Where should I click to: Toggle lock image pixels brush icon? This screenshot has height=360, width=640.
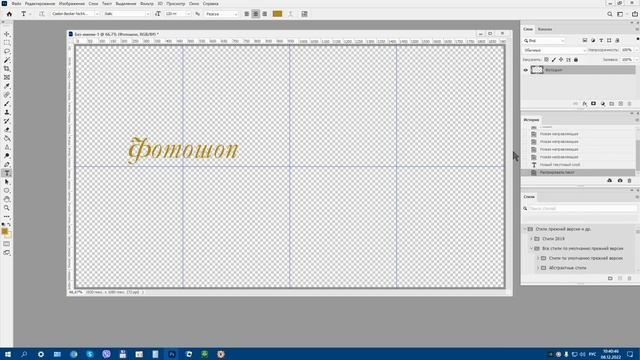[553, 60]
